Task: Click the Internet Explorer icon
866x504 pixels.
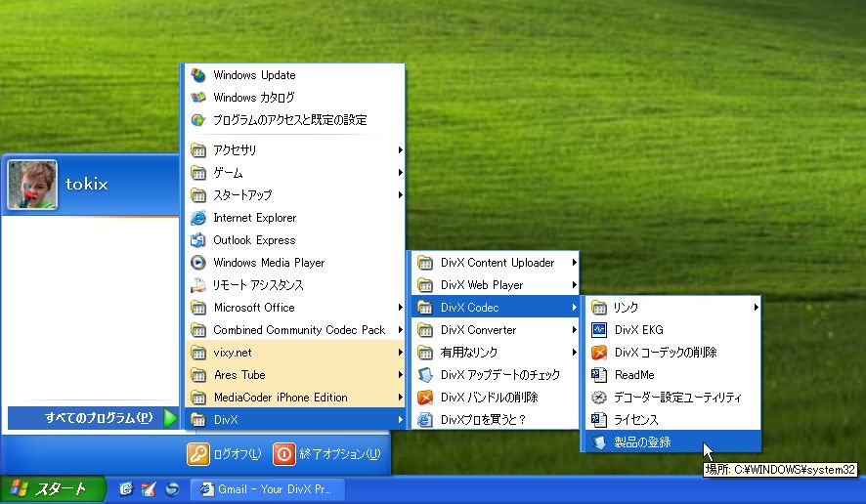Action: 198,218
